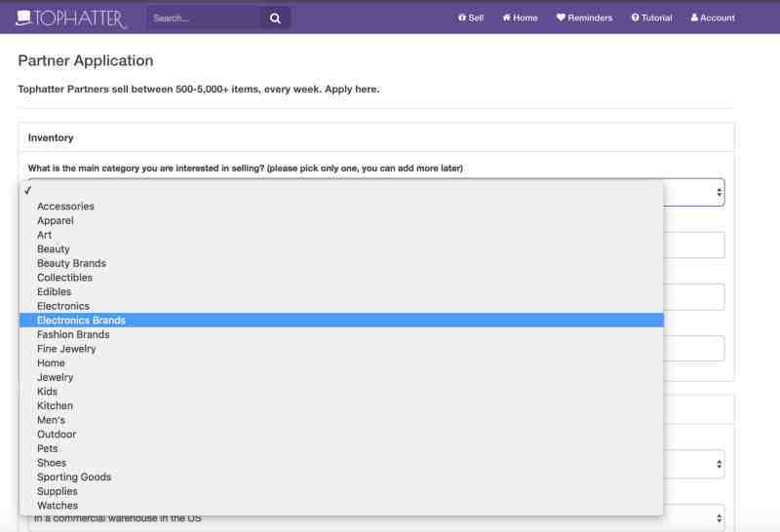
Task: Select Jewelry category option
Action: [341, 377]
